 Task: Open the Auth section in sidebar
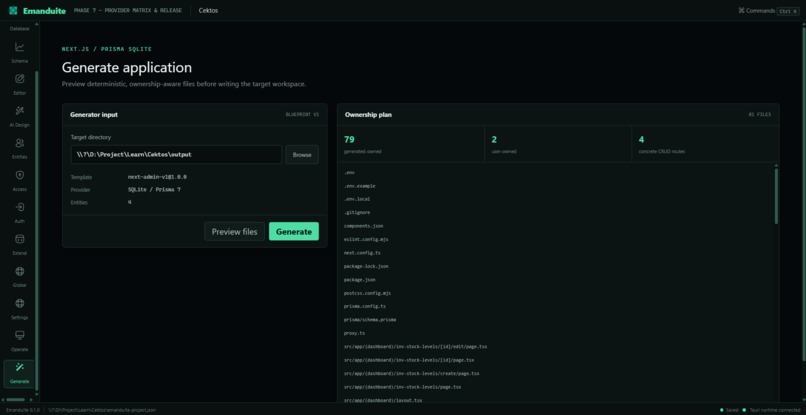[x=20, y=213]
